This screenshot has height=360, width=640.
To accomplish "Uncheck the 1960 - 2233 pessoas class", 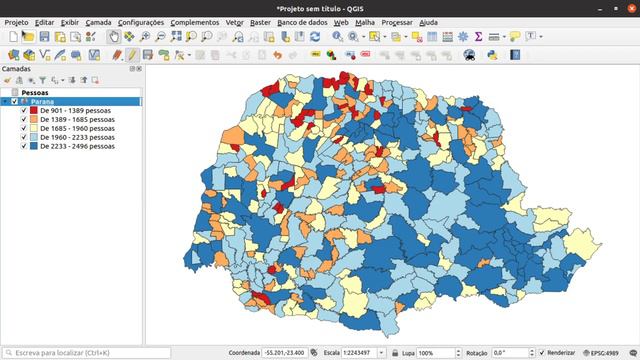I will point(24,138).
